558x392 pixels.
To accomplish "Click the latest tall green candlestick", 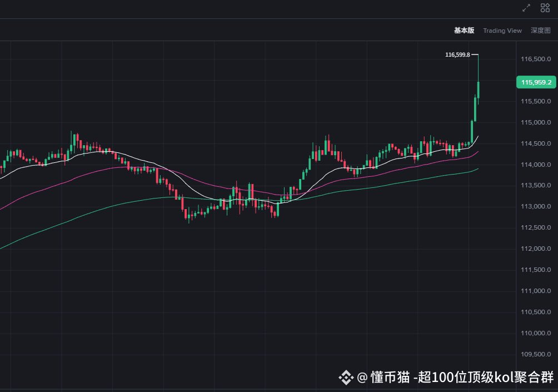I will tap(479, 90).
